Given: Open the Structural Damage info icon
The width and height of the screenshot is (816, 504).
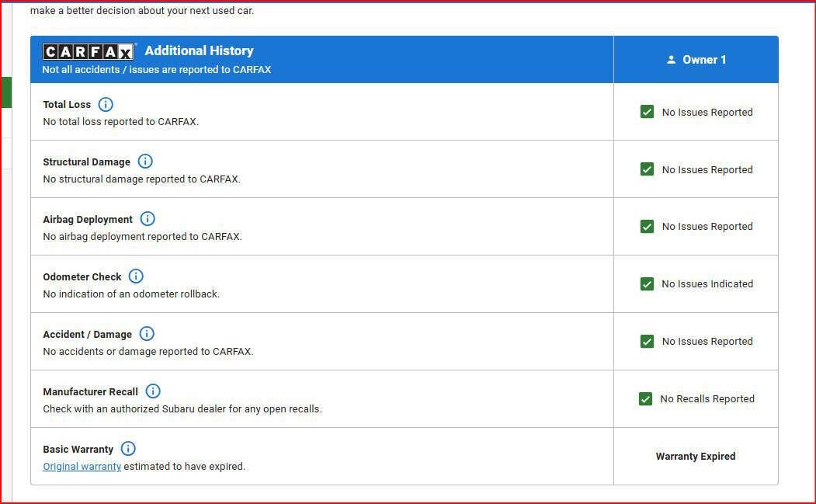Looking at the screenshot, I should coord(145,162).
